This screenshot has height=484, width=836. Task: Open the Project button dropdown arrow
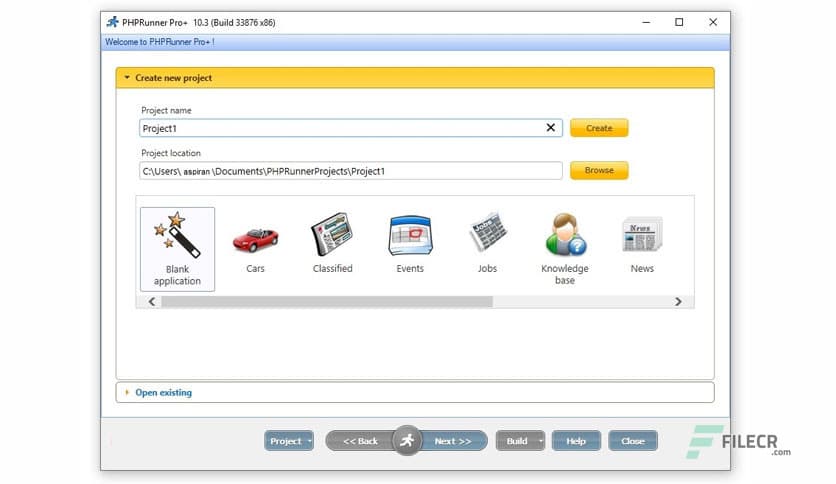(309, 441)
